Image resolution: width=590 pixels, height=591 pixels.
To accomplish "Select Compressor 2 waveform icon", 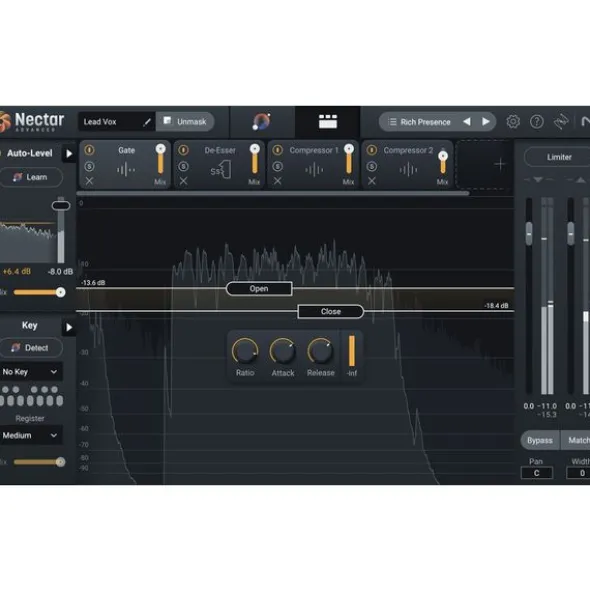I will [408, 170].
